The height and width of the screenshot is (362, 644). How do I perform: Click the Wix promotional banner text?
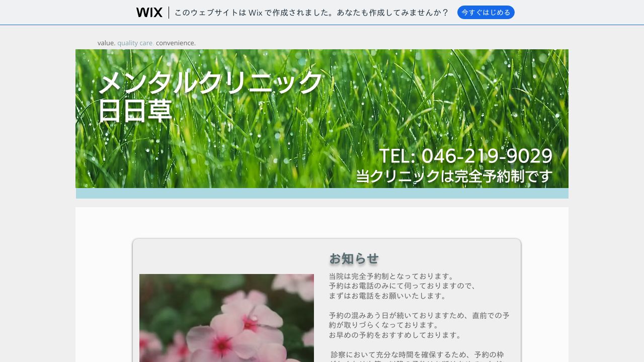pos(311,13)
